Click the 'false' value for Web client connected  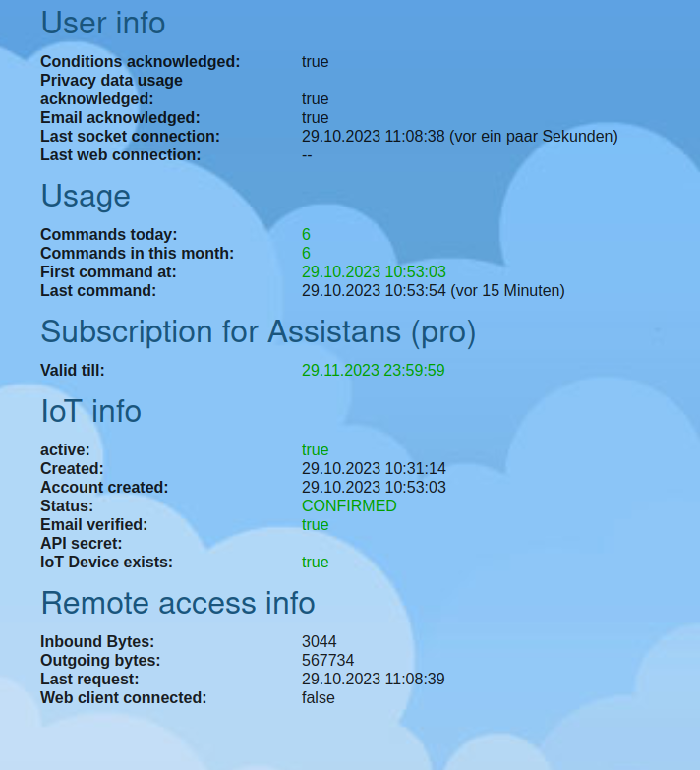319,698
